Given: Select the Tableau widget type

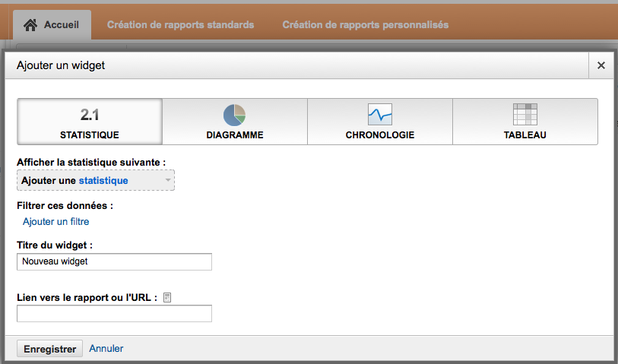Looking at the screenshot, I should [x=525, y=122].
